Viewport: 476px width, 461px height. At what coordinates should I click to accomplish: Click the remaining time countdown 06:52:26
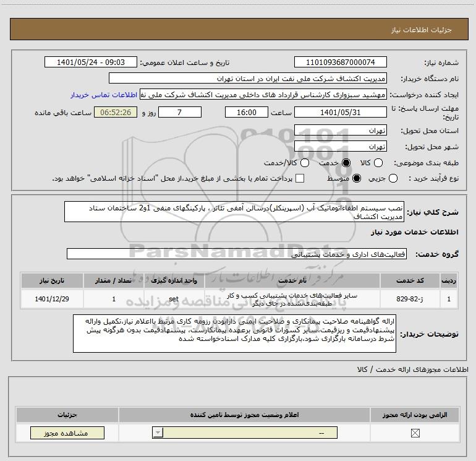pos(116,113)
